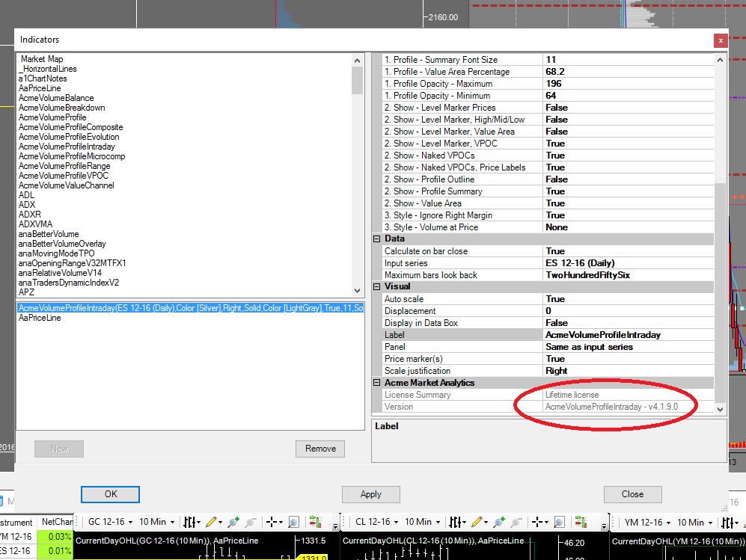This screenshot has height=560, width=746.
Task: Select pencil drawing tool in CL 12-16 toolbar
Action: tap(475, 522)
